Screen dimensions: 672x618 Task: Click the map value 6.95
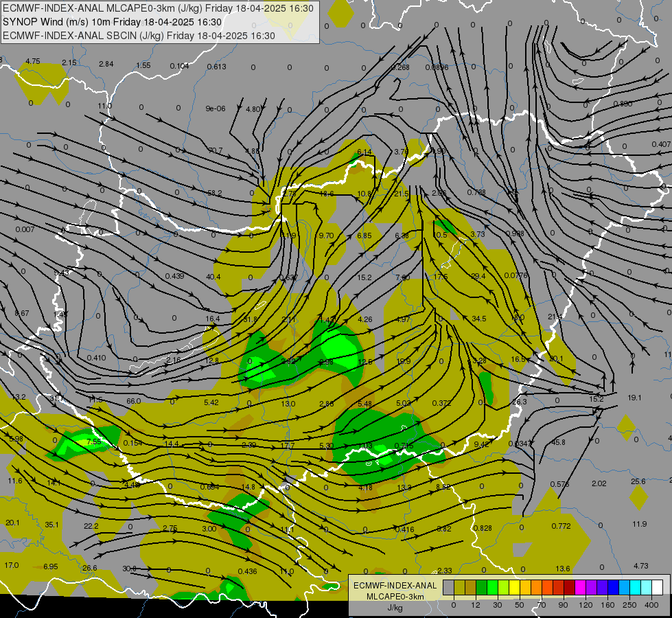50,566
